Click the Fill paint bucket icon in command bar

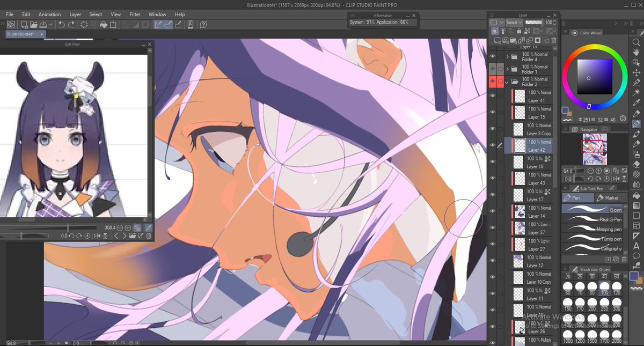click(x=104, y=24)
